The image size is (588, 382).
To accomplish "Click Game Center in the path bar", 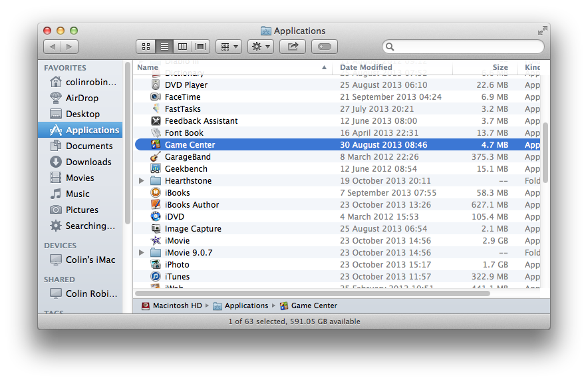I will click(308, 306).
